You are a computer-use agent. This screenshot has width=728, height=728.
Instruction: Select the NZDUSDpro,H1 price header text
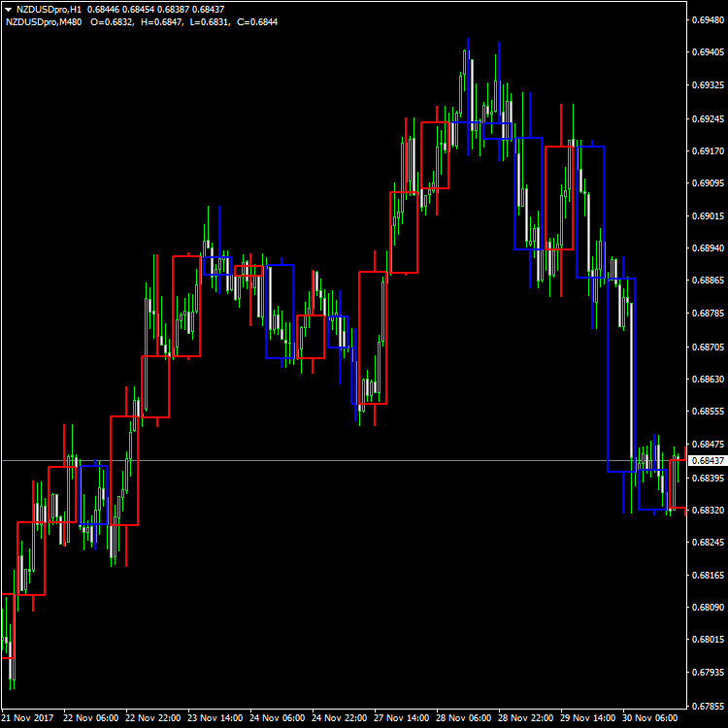[120, 10]
